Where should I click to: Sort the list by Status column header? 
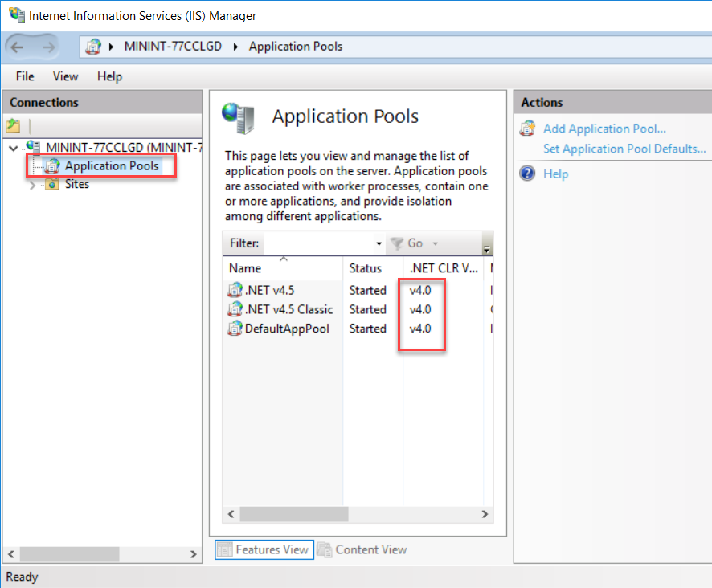(x=366, y=268)
